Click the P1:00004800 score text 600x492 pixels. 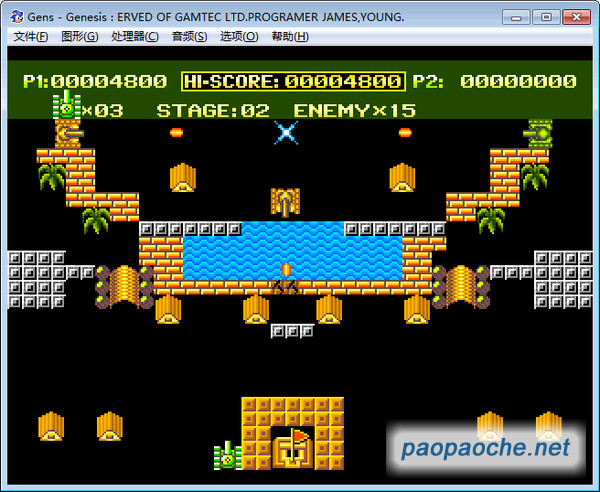click(x=95, y=81)
